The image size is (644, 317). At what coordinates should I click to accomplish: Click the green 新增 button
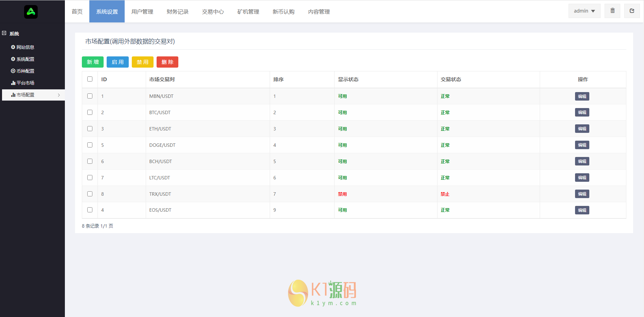(93, 62)
